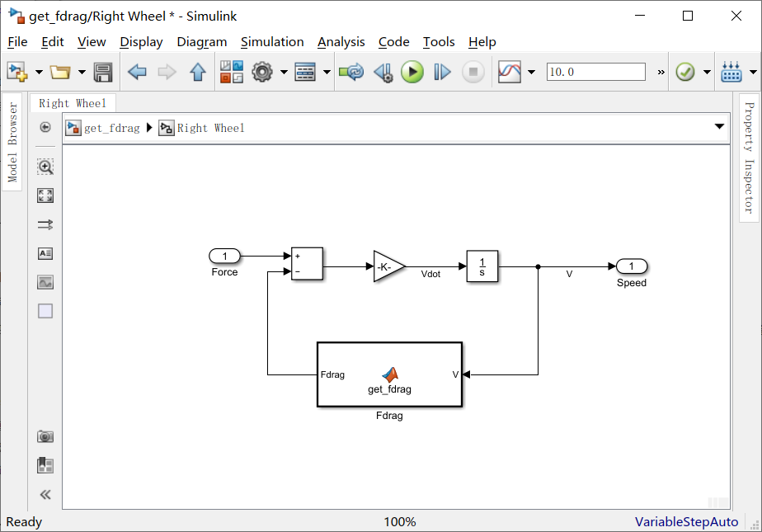The width and height of the screenshot is (762, 532).
Task: Select the Speed outport block
Action: (x=631, y=266)
